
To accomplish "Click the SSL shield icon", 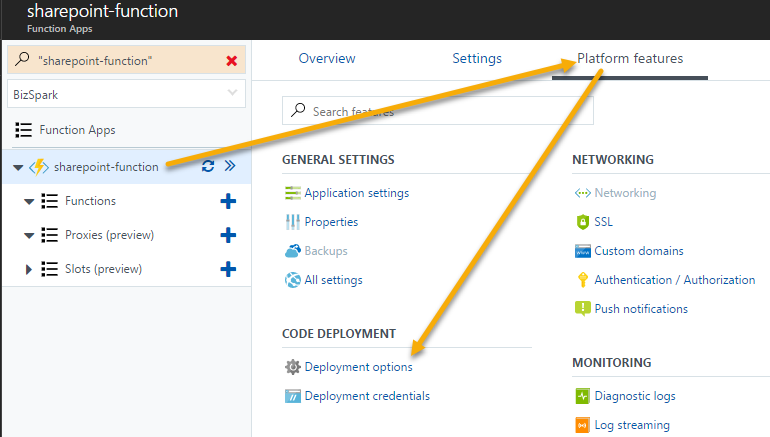I will coord(582,222).
